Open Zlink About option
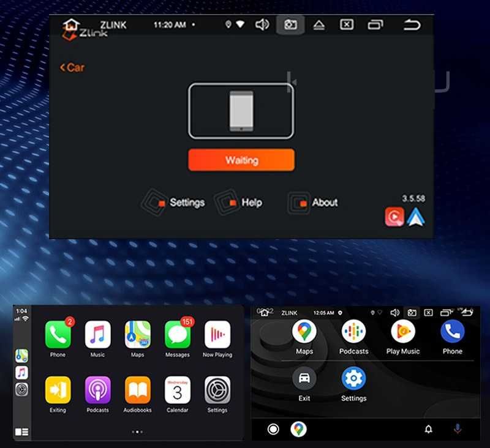Screen dimensions: 490x448 tap(313, 203)
